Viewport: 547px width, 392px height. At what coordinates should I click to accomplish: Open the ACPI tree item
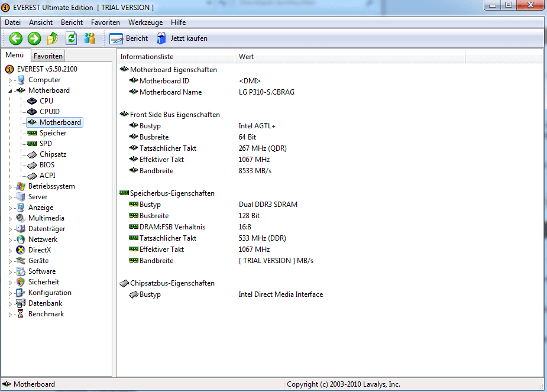tap(47, 176)
